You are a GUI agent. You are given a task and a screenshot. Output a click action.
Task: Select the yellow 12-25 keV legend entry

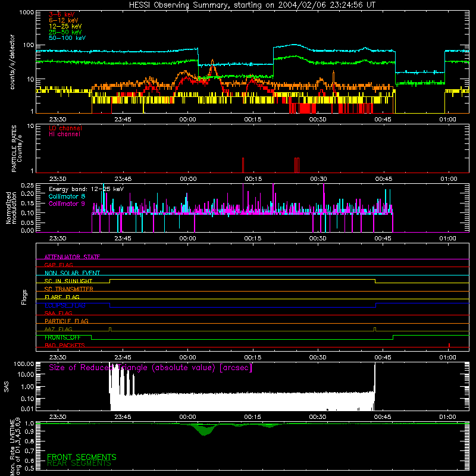65,26
